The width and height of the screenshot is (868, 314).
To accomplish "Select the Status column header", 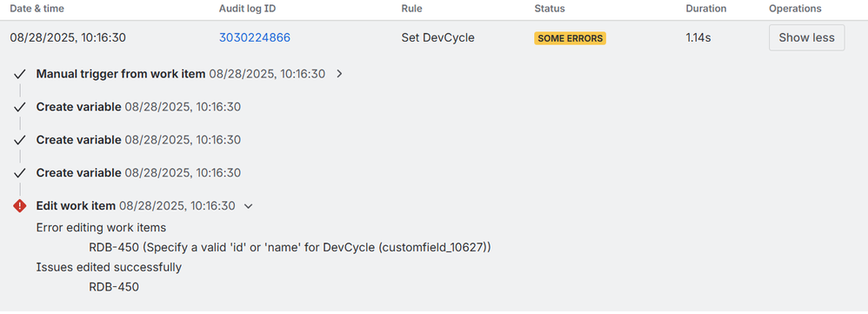I will point(550,9).
